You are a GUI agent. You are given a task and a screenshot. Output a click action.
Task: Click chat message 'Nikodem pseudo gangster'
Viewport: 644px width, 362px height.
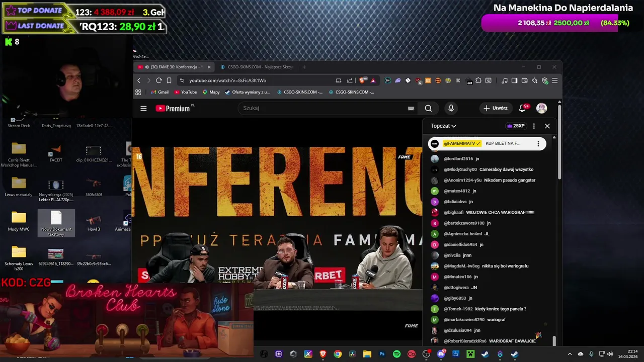509,180
